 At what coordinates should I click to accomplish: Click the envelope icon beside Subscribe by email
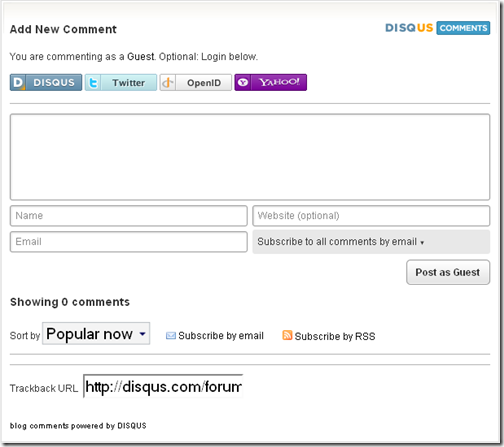pos(171,335)
